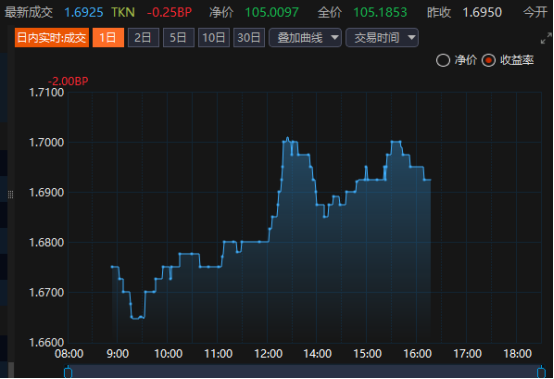Click the 全价 value 105.1853

click(380, 13)
